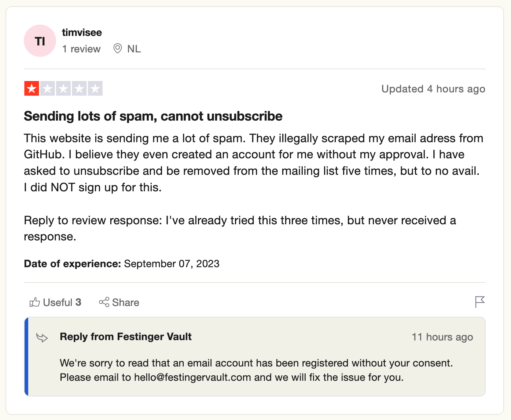Mark review as Useful

point(55,302)
